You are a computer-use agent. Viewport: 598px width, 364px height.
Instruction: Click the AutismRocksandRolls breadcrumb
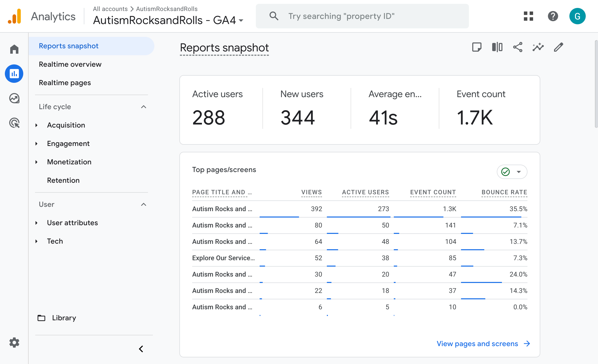(x=167, y=9)
